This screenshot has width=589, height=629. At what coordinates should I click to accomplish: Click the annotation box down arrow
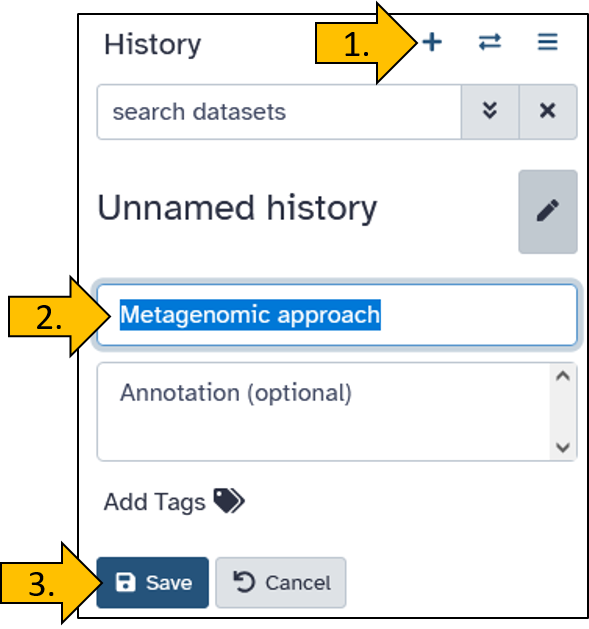(563, 447)
